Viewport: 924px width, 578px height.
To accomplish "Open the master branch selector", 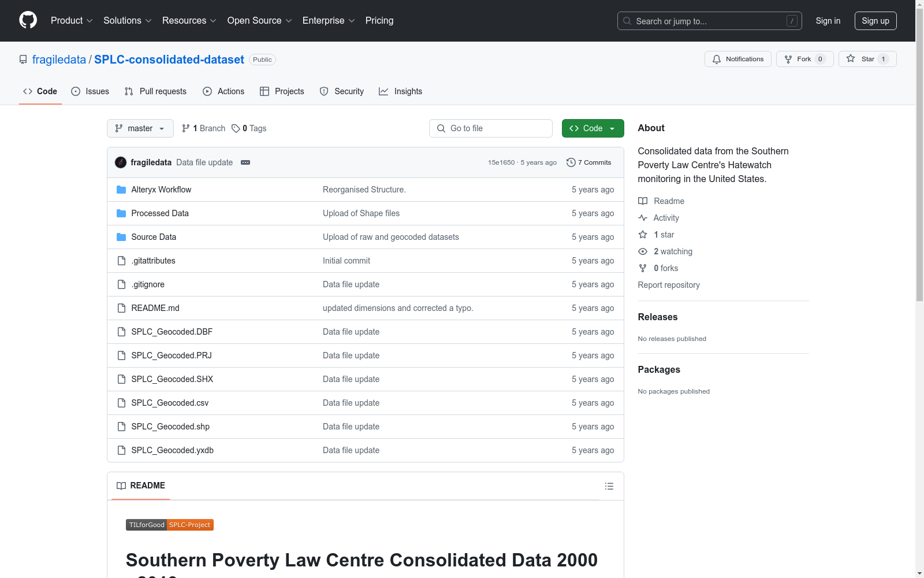I will tap(140, 128).
